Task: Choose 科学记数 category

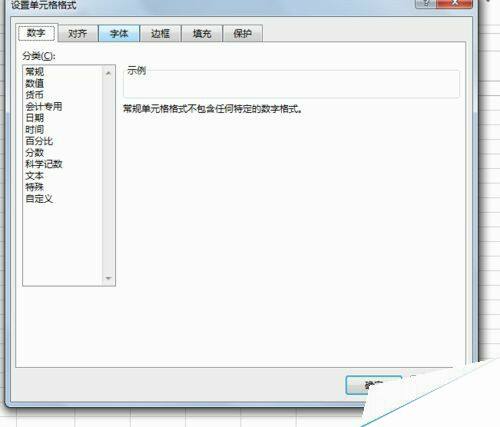Action: pyautogui.click(x=44, y=164)
